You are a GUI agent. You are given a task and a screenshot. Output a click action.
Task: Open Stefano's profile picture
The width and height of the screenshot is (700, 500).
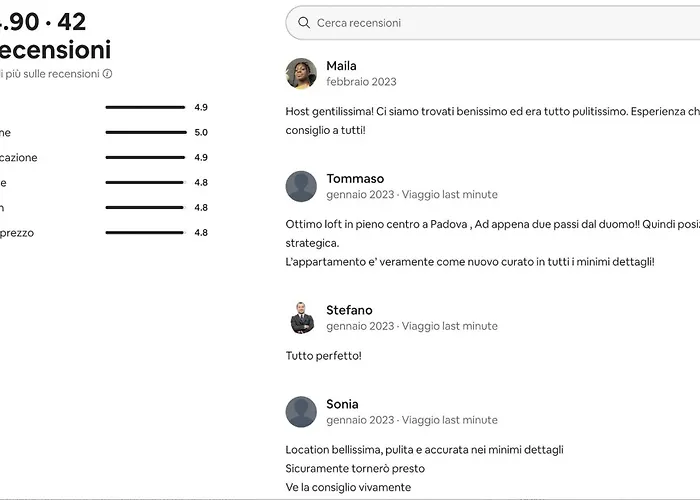(301, 318)
